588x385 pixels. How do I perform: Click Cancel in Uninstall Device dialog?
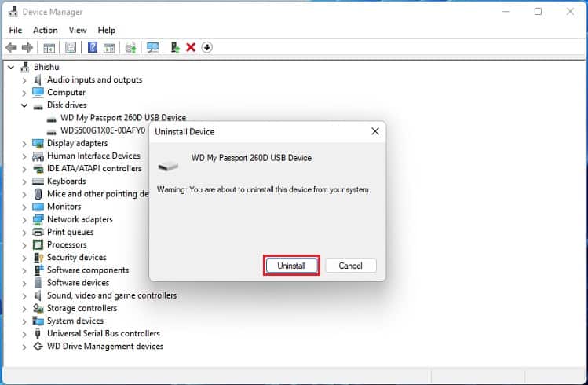pyautogui.click(x=351, y=266)
